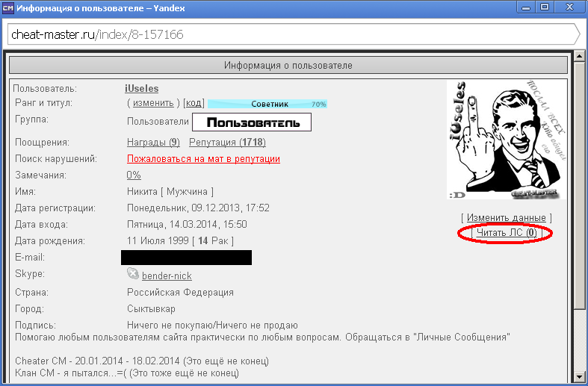Open the 0% warnings link
This screenshot has height=386, width=588.
click(134, 175)
